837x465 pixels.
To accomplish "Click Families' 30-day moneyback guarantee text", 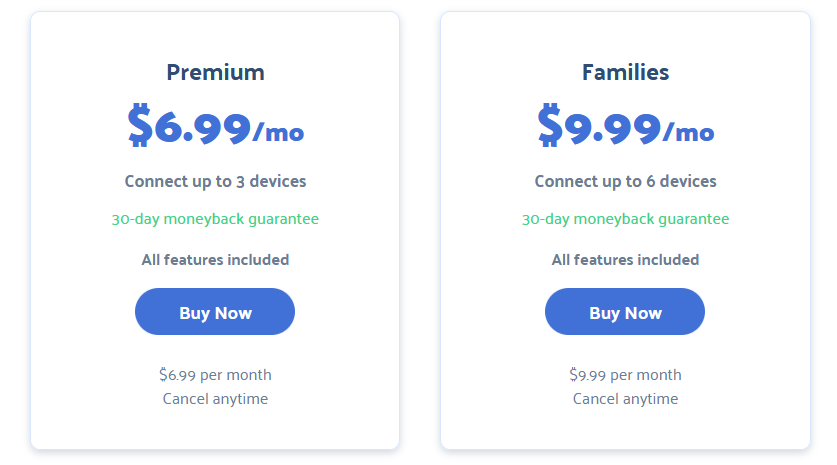I will pyautogui.click(x=625, y=219).
